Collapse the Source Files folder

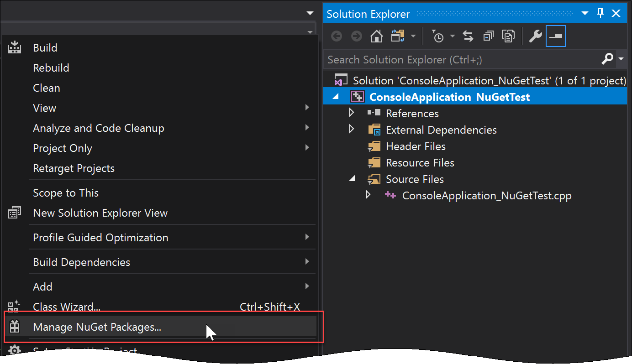(351, 179)
